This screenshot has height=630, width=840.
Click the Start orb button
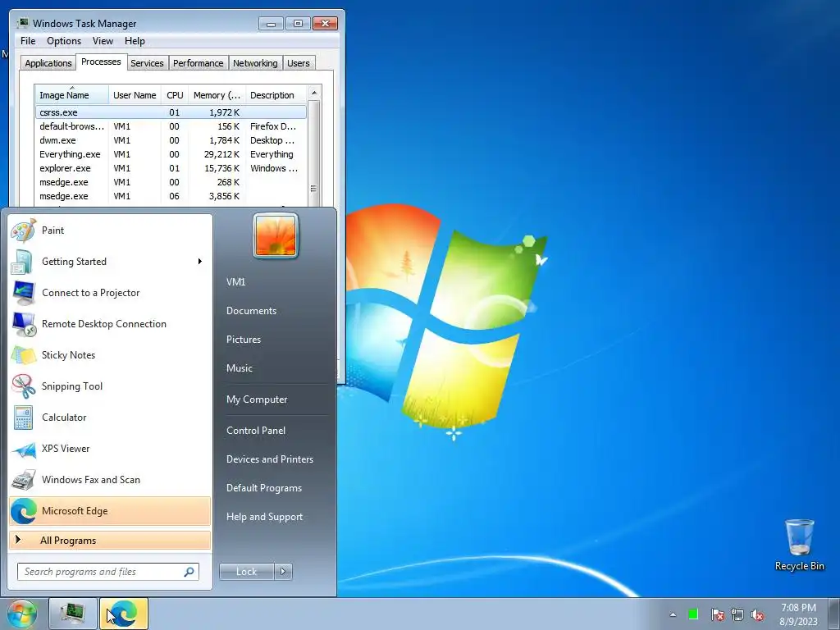(22, 614)
